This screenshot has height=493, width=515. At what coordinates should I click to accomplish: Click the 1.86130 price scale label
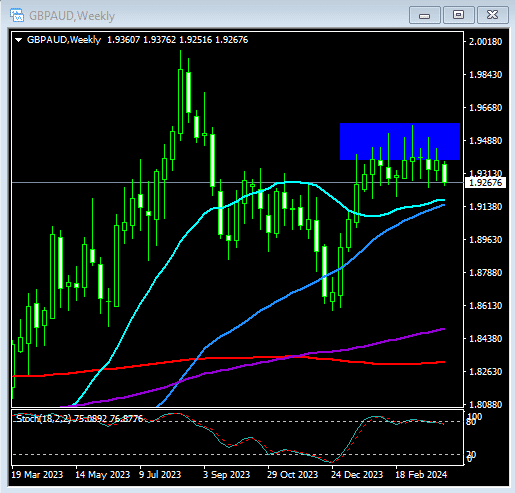[485, 306]
